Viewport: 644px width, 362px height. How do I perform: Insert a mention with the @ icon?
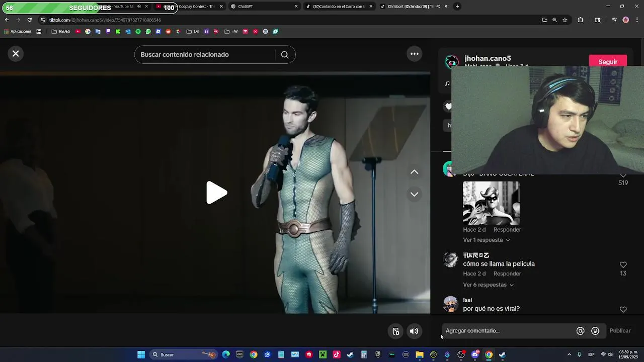pos(580,331)
